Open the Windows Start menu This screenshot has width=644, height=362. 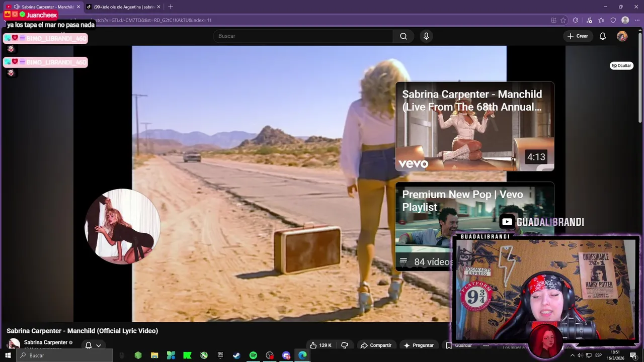[x=8, y=355]
